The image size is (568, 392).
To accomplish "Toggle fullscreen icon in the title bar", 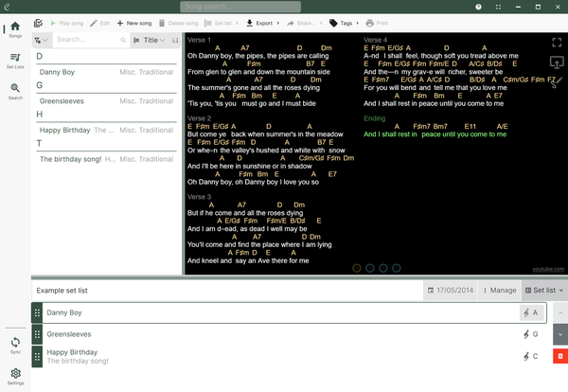I will click(499, 7).
